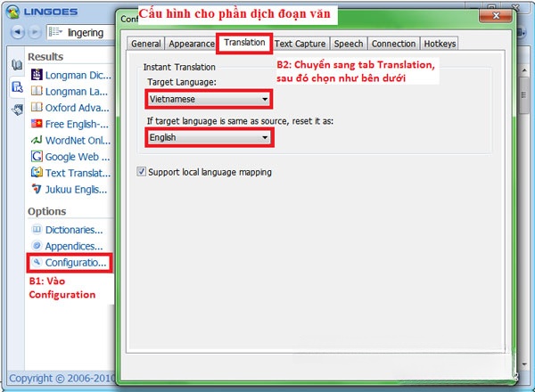Click the Longman Dic... dictionary icon
The height and width of the screenshot is (392, 535).
pyautogui.click(x=37, y=75)
